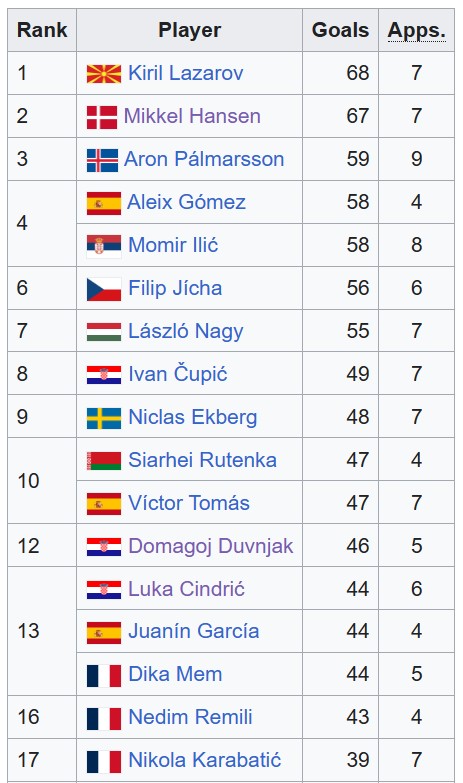Follow the Domagoj Duvnjak link
The height and width of the screenshot is (783, 463).
click(x=211, y=546)
